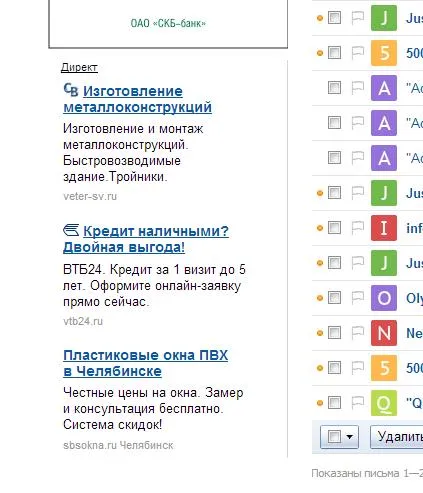
Task: Toggle the unread dot on the Oly message
Action: tap(320, 298)
